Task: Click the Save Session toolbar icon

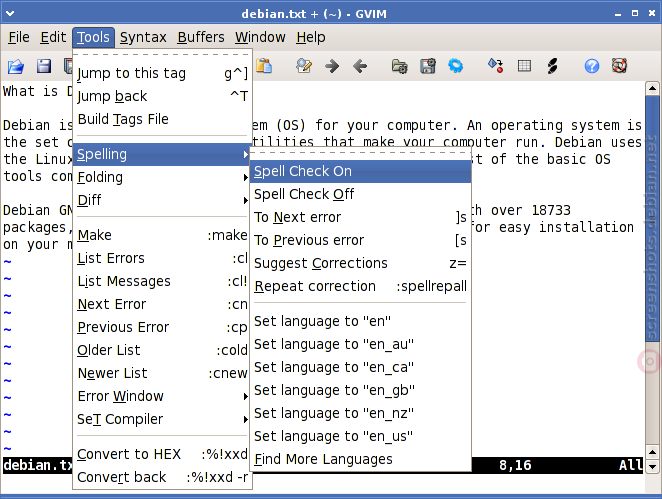Action: point(428,66)
